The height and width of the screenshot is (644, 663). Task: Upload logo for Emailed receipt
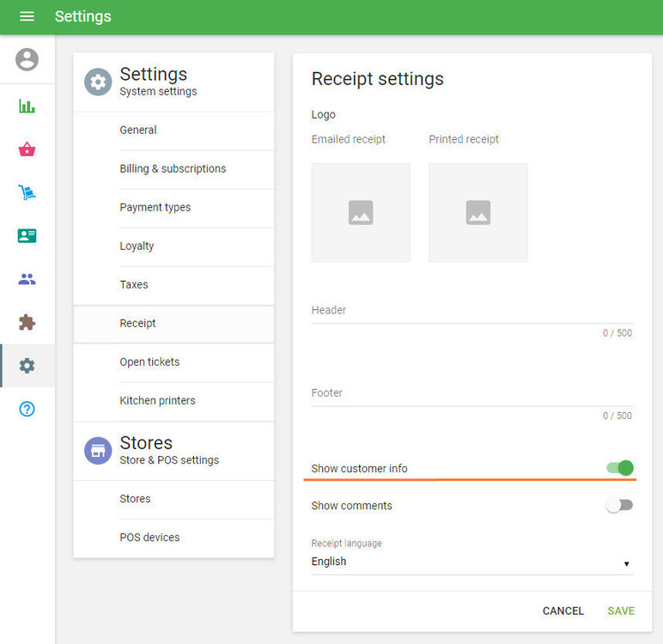coord(361,213)
